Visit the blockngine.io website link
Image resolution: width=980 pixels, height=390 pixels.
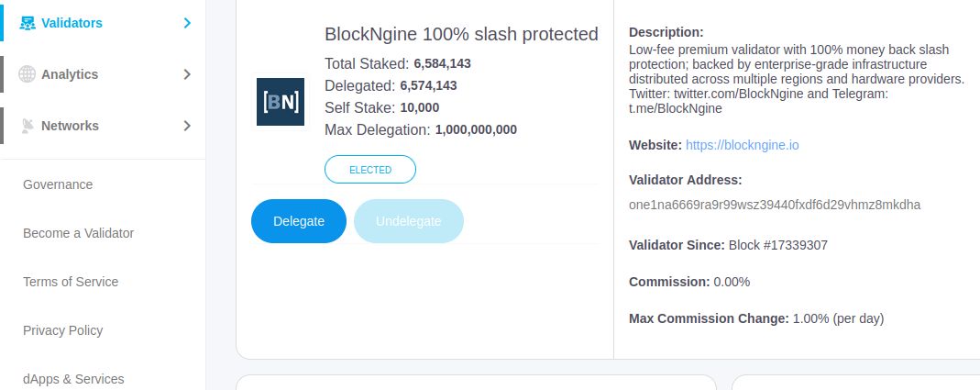point(743,145)
